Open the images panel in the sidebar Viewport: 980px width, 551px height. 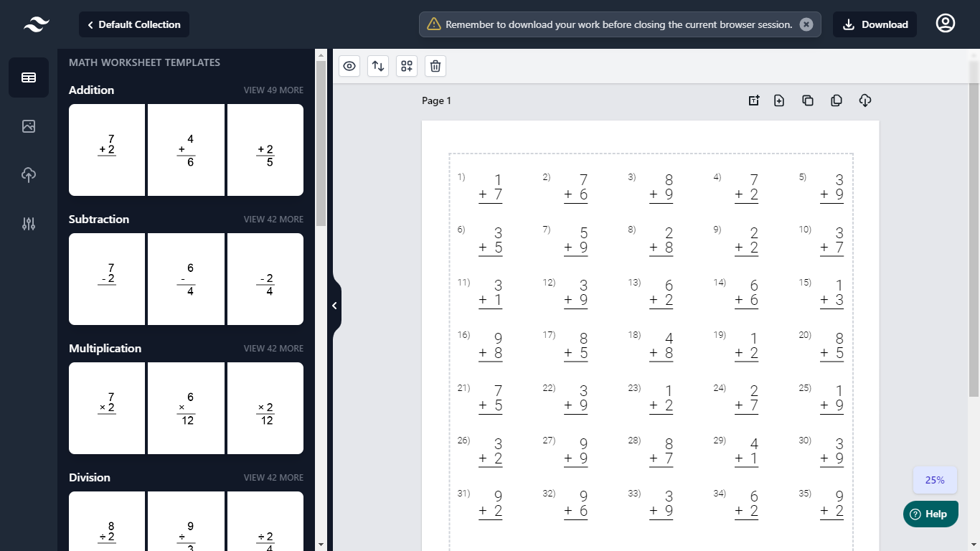(29, 126)
